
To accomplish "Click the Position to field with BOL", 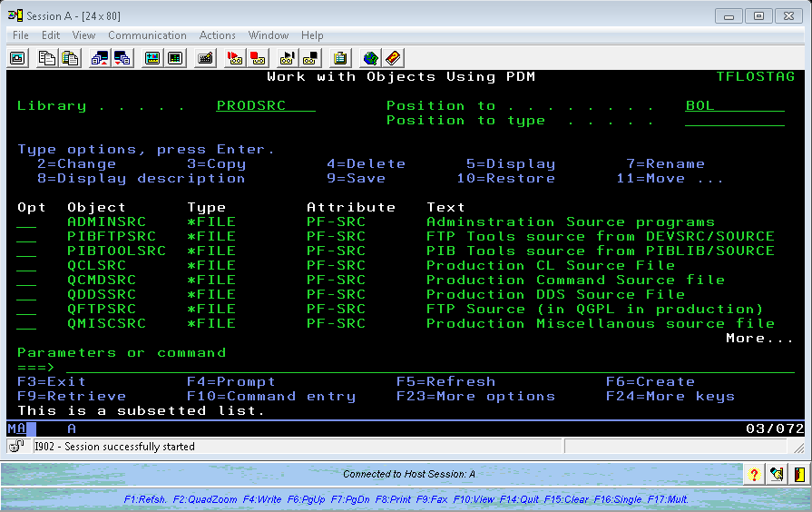I will coord(735,105).
